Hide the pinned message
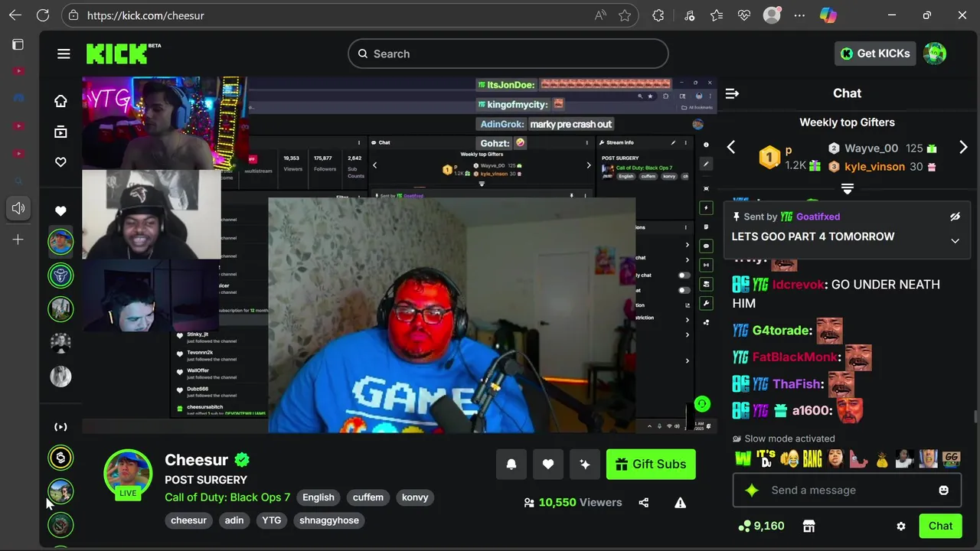The image size is (980, 551). pyautogui.click(x=955, y=217)
